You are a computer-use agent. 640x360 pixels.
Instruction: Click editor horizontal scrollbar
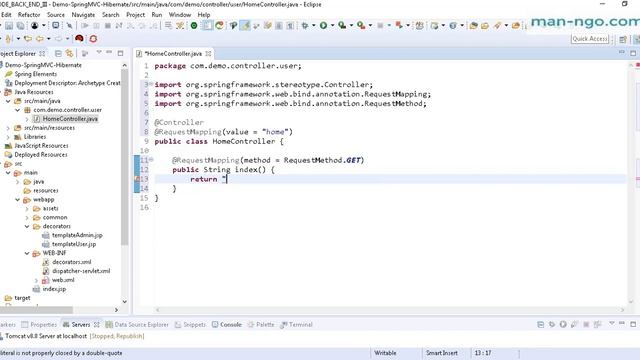click(390, 310)
